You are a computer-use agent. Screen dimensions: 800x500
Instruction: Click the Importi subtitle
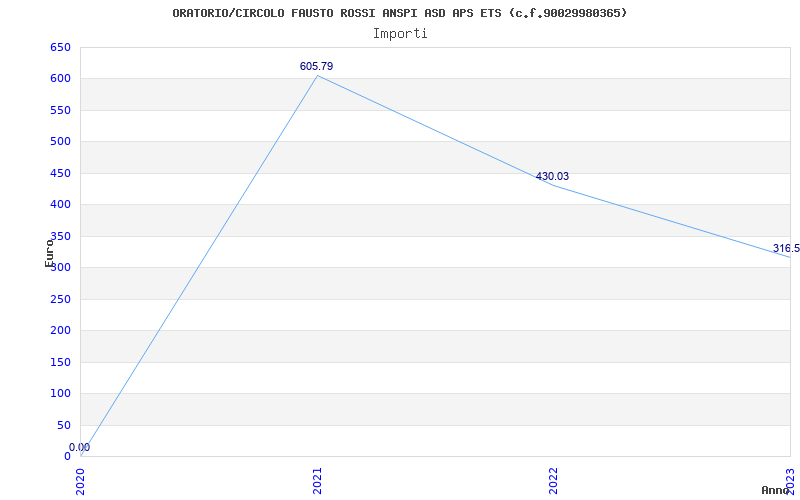coord(399,34)
